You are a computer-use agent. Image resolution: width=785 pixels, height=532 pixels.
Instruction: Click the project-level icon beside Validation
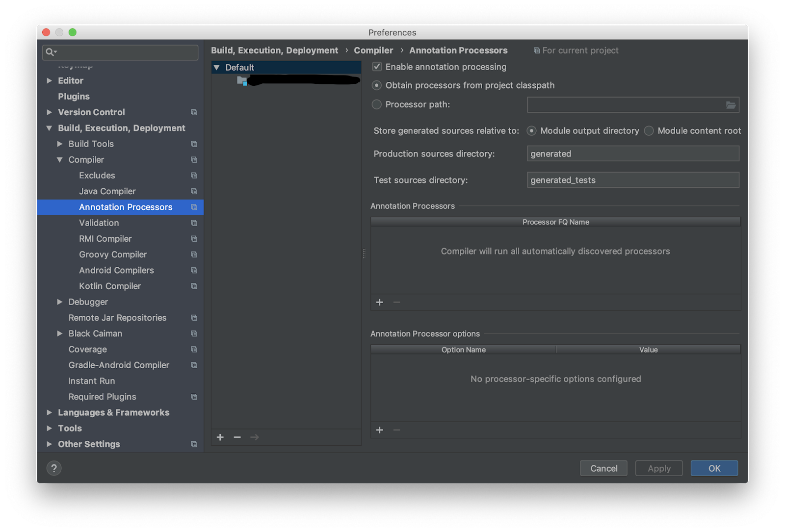pos(194,223)
